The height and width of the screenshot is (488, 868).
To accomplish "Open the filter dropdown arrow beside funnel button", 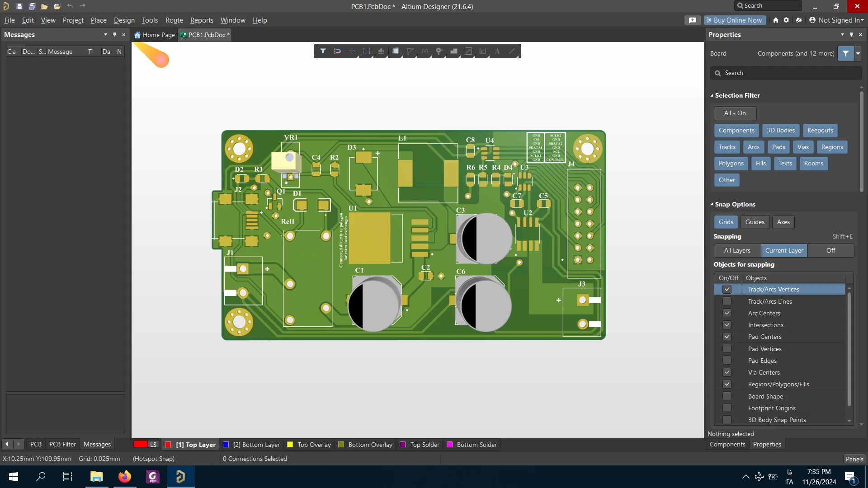I will [858, 53].
